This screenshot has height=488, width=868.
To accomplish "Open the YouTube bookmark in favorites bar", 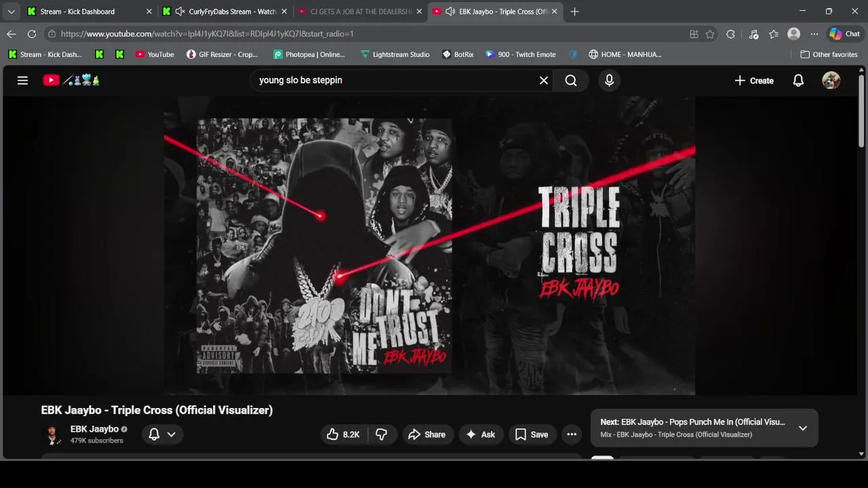I will click(155, 54).
